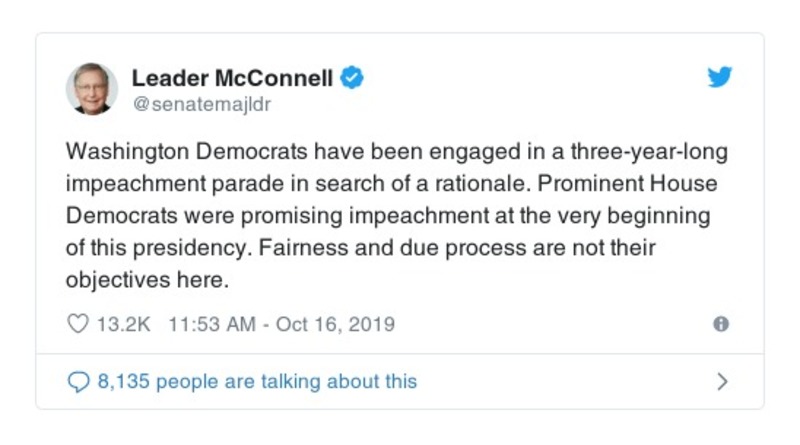Click the Twitter bird logo
800x445 pixels.
point(720,78)
